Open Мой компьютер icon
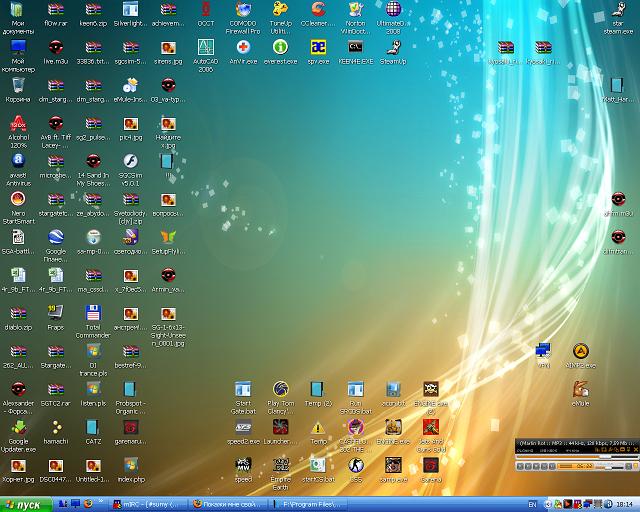 [18, 47]
